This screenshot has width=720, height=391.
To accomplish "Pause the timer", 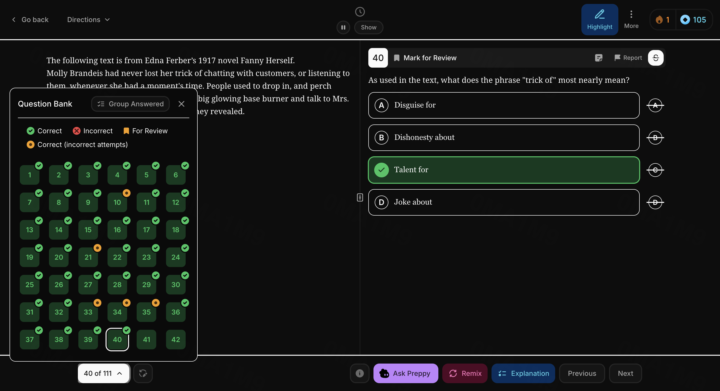I will 343,28.
